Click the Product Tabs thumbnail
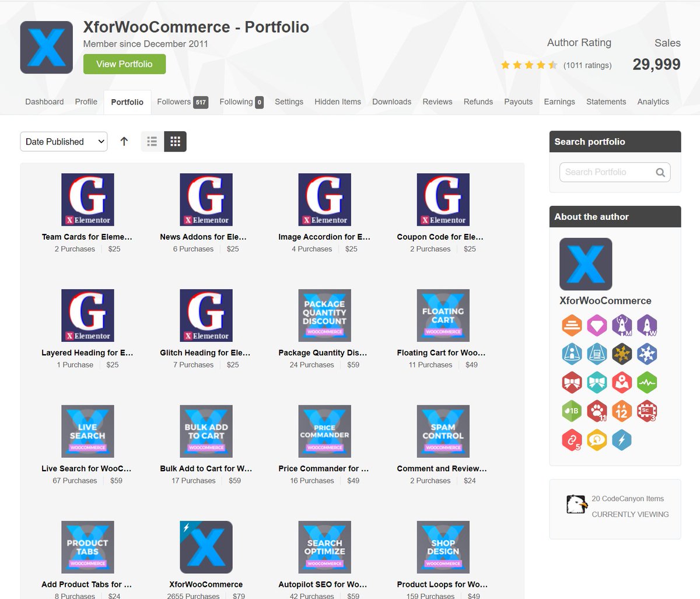Screen dimensions: 700x599 point(87,547)
